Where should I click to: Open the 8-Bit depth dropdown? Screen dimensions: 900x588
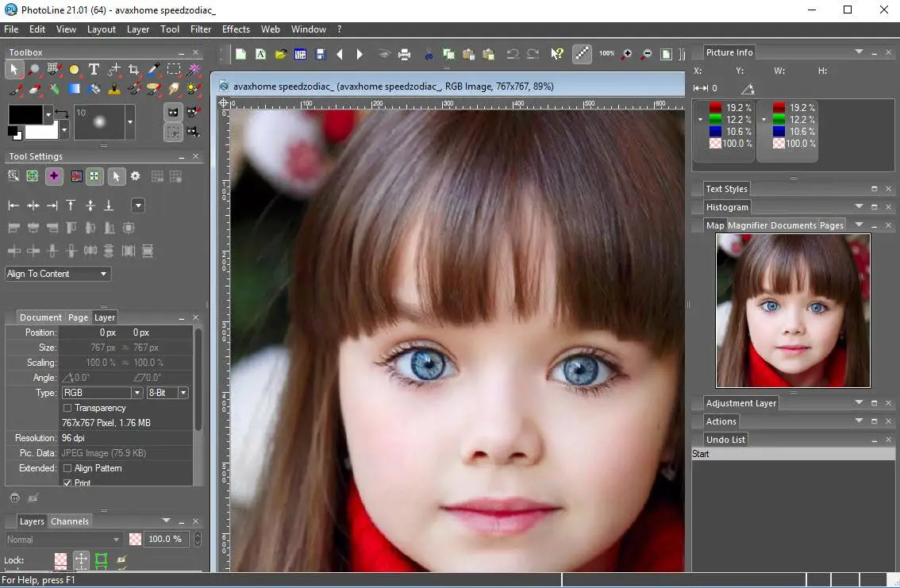[183, 393]
